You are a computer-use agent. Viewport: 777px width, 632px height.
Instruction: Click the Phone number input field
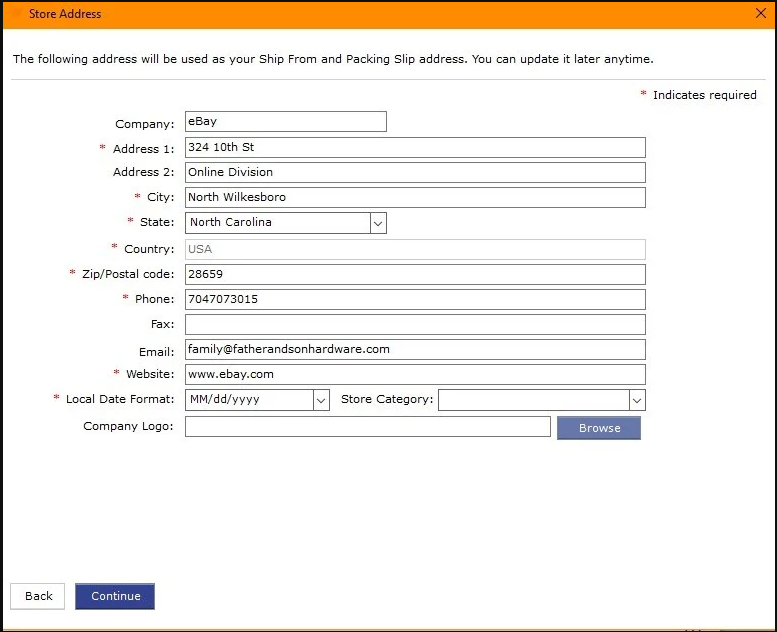(415, 300)
